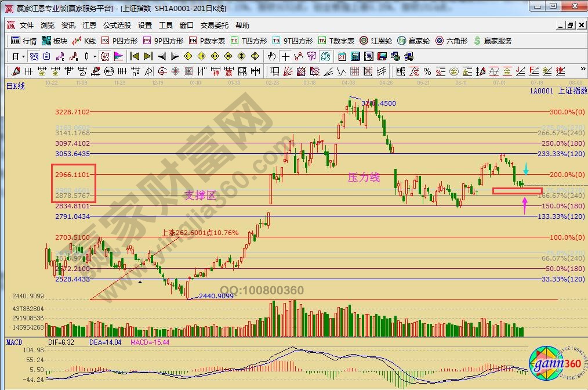
Task: Click the MACD indicator label
Action: pyautogui.click(x=14, y=342)
